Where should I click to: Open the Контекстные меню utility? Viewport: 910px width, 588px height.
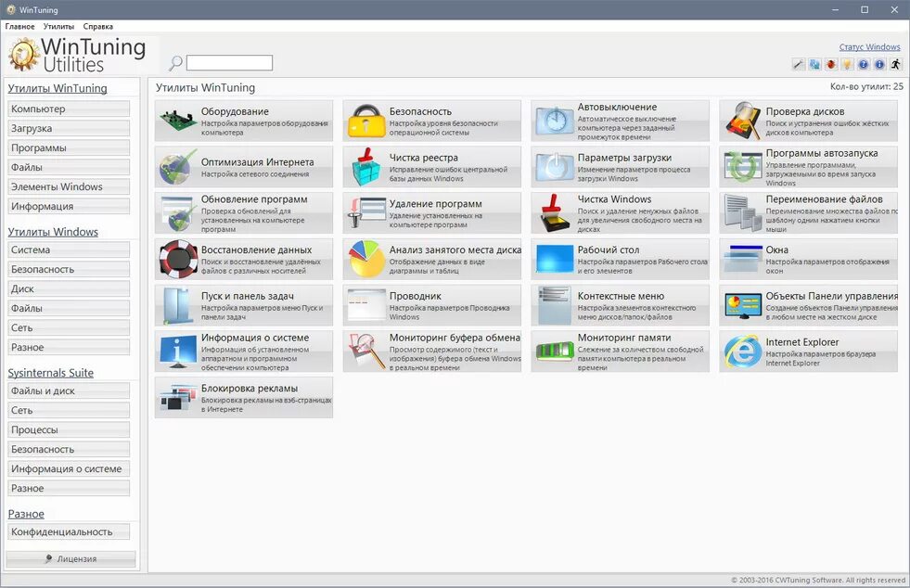620,305
